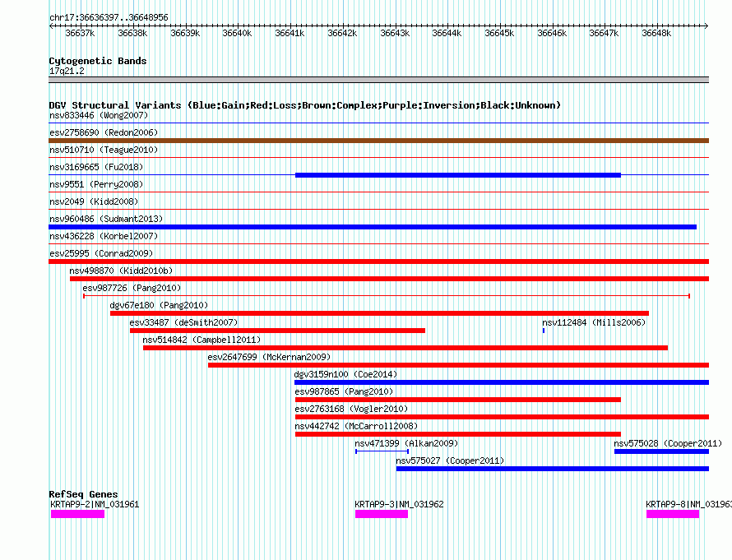This screenshot has width=732, height=560.
Task: Click the KRTAP9-2 magenta gene block
Action: (77, 514)
